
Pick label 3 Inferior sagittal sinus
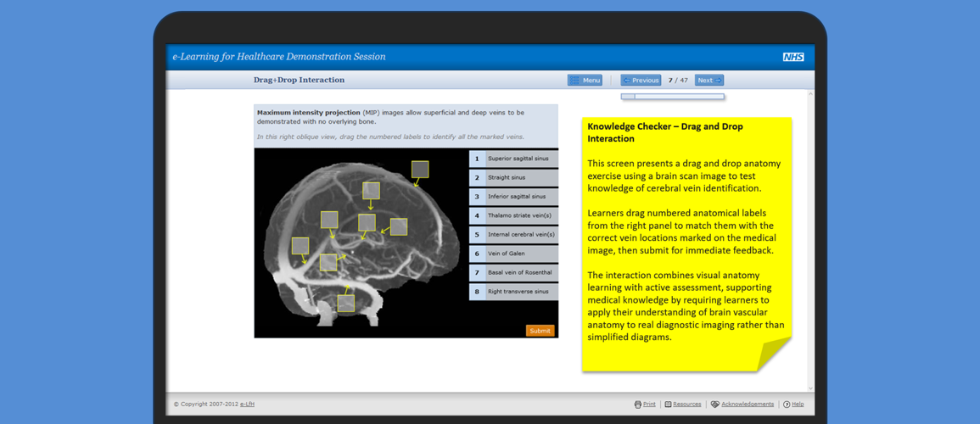point(513,197)
